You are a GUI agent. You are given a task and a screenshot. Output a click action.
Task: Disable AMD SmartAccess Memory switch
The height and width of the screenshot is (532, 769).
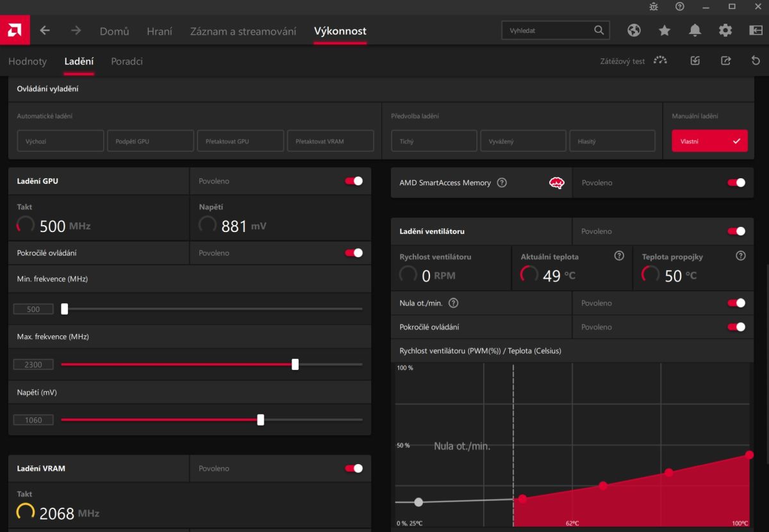[736, 183]
